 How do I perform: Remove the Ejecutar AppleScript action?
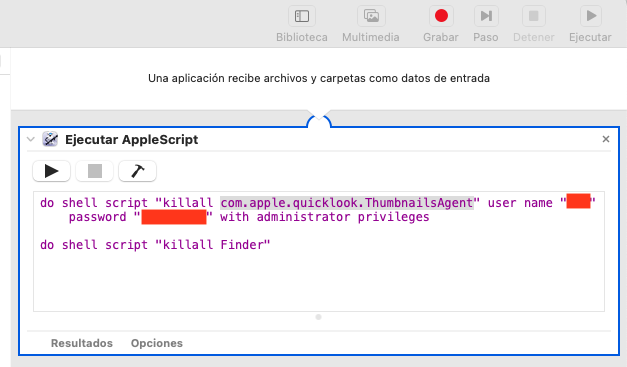(605, 139)
